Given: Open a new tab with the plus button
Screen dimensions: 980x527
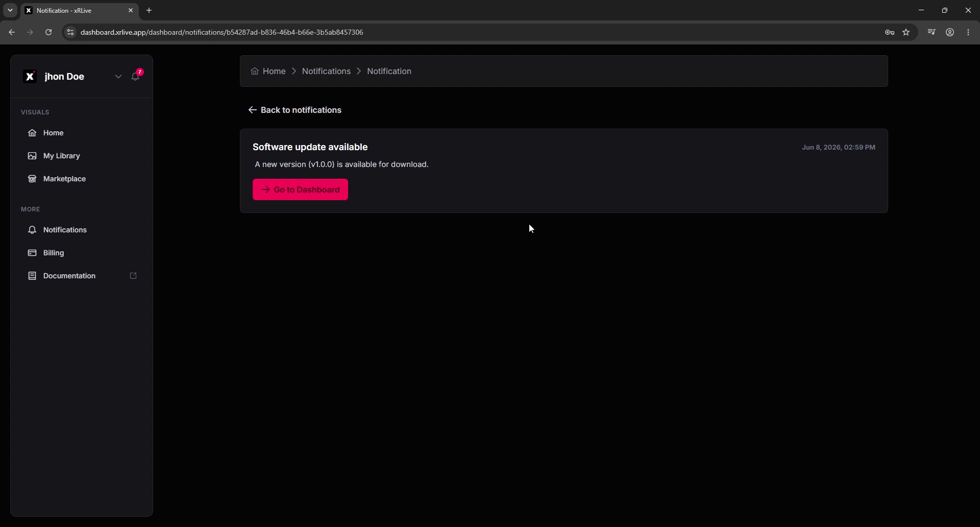Looking at the screenshot, I should click(x=149, y=10).
